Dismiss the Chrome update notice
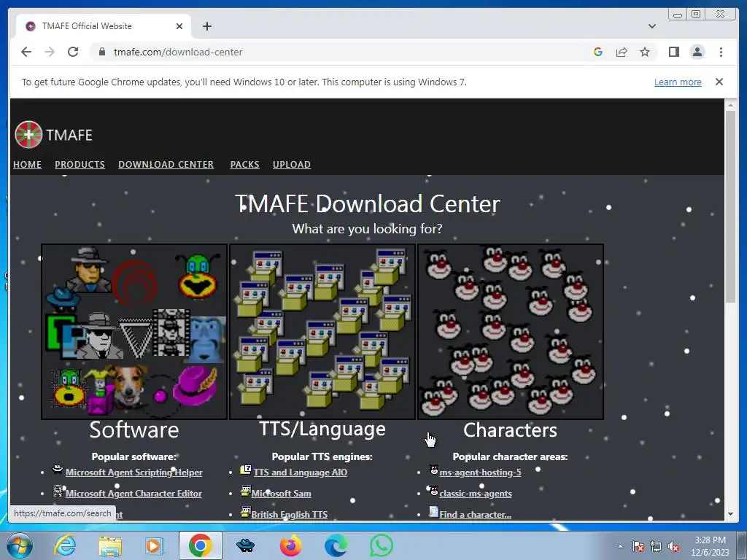747x560 pixels. [719, 82]
